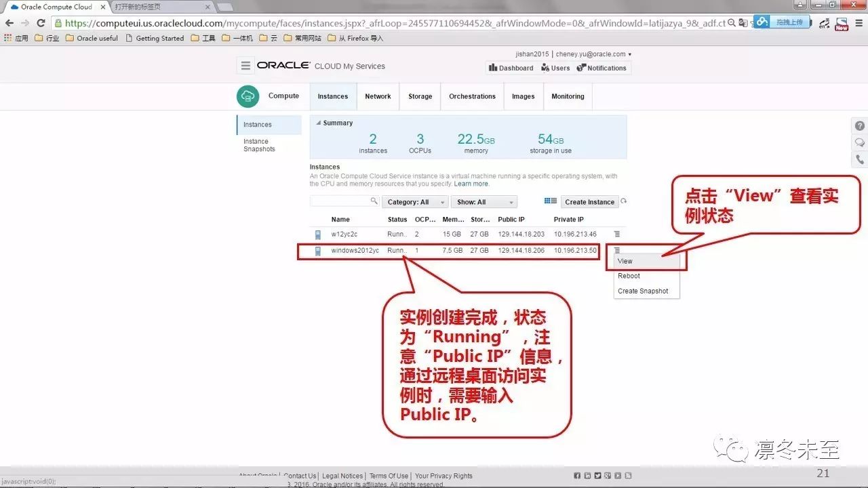This screenshot has height=488, width=868.
Task: Open the Category: All filter dropdown
Action: 415,202
